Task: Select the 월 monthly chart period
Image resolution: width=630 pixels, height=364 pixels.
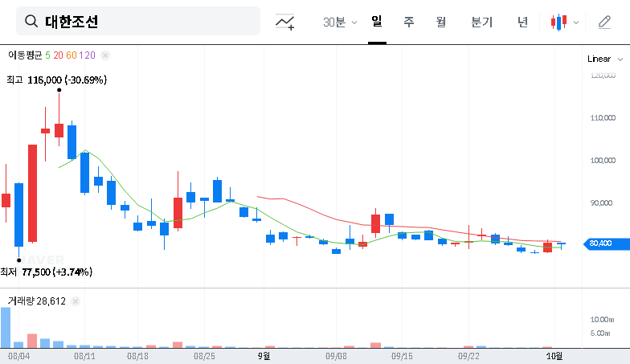Action: (441, 22)
